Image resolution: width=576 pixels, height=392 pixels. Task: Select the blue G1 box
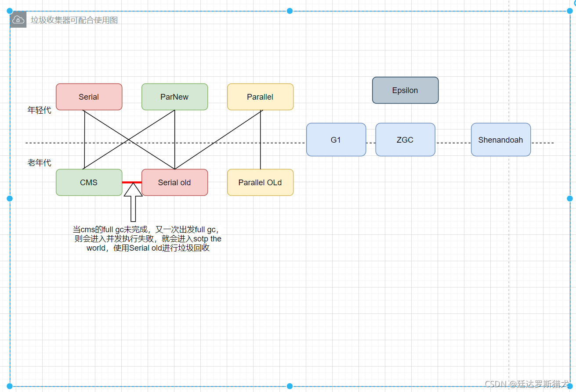coord(336,140)
